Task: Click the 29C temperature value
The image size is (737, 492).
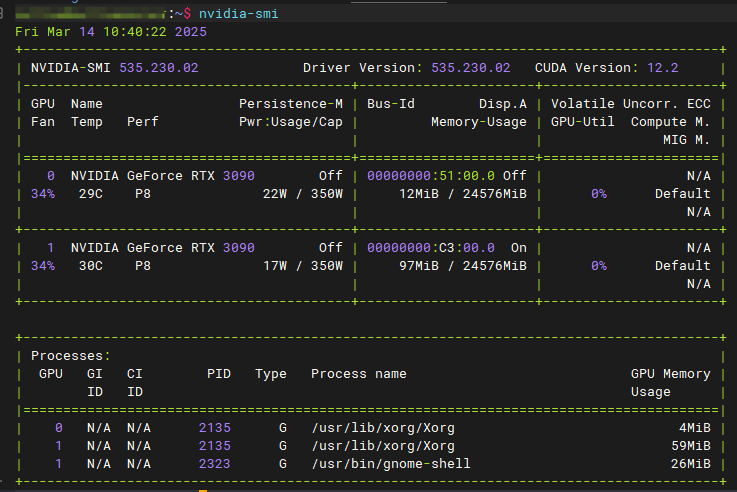Action: [x=91, y=194]
